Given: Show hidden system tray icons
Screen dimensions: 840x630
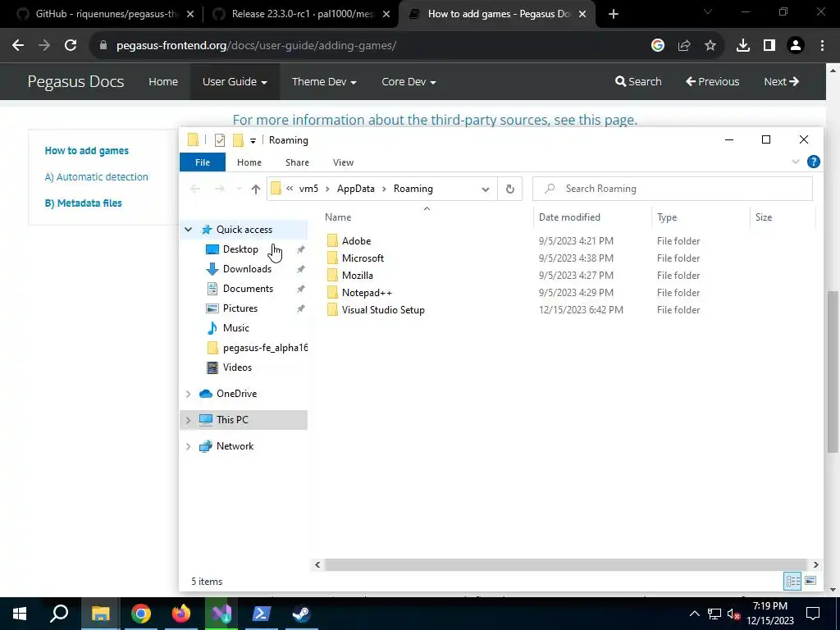Looking at the screenshot, I should tap(694, 614).
